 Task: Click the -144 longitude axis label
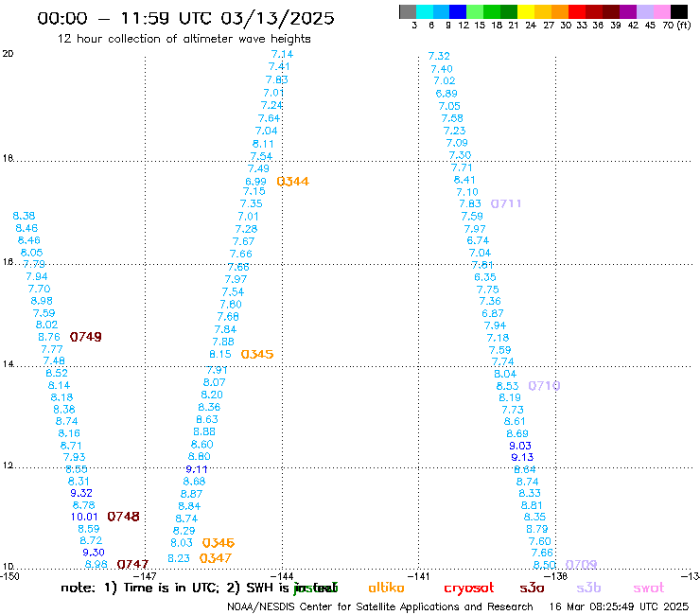[282, 576]
